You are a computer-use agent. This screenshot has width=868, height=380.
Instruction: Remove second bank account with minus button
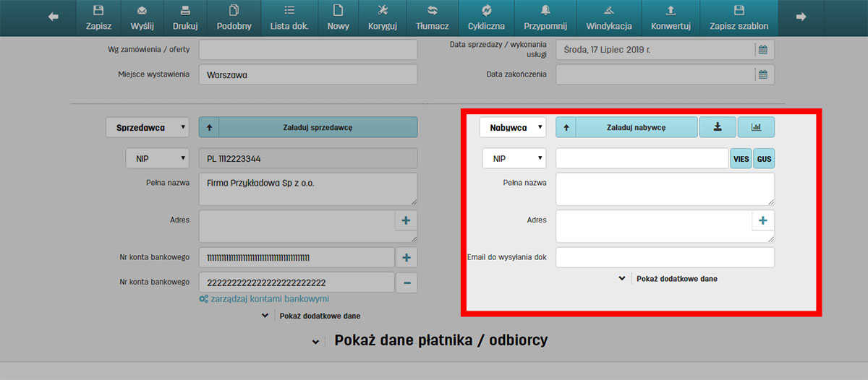[407, 282]
